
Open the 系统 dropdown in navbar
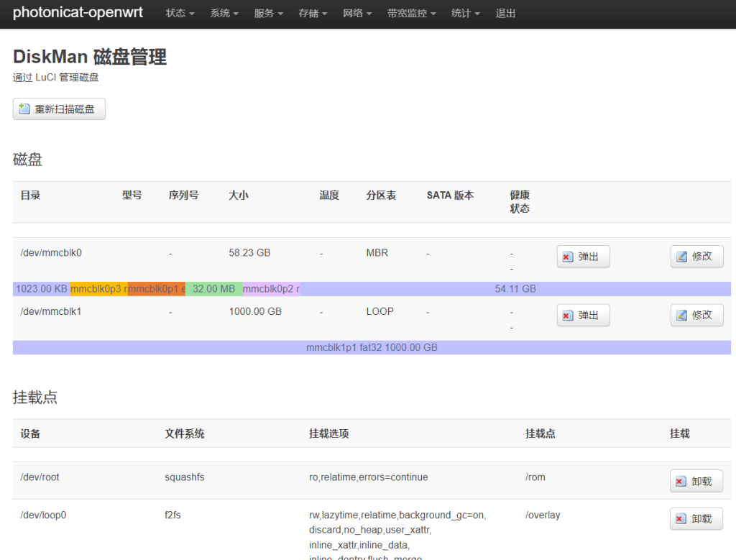(x=224, y=14)
